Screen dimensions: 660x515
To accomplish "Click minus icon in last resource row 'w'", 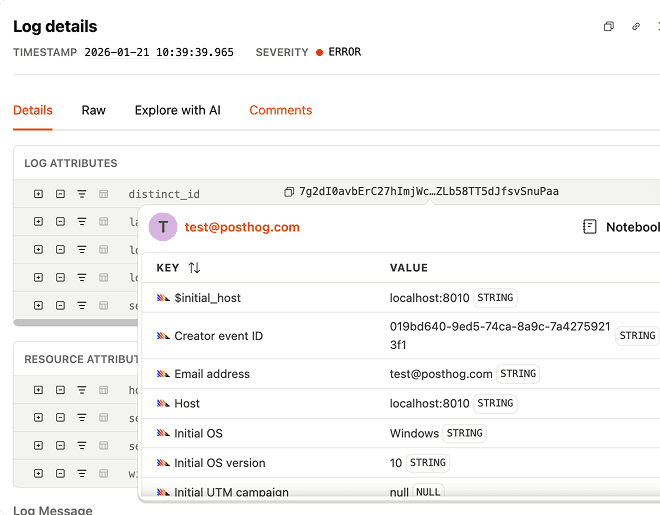I will click(60, 473).
